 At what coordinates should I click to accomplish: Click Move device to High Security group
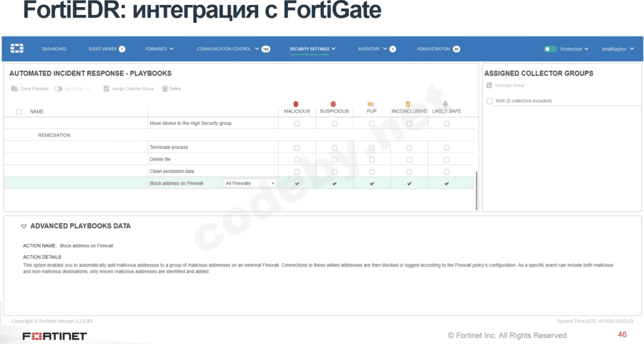click(x=190, y=123)
